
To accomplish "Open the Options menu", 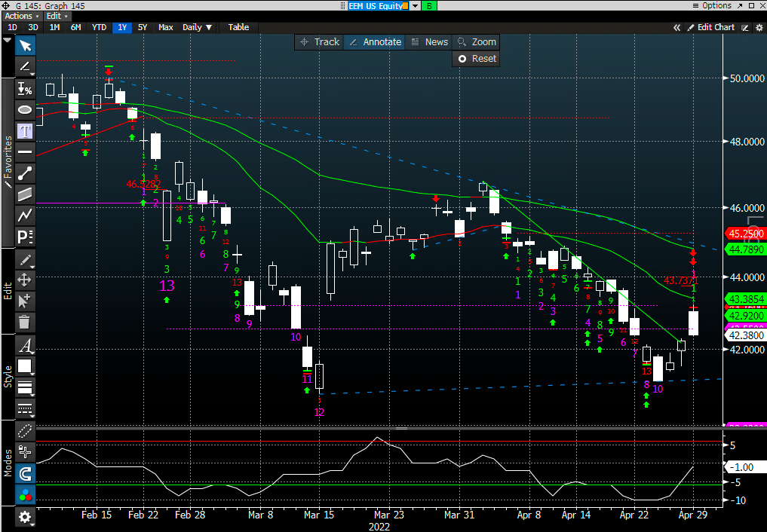I will point(712,5).
